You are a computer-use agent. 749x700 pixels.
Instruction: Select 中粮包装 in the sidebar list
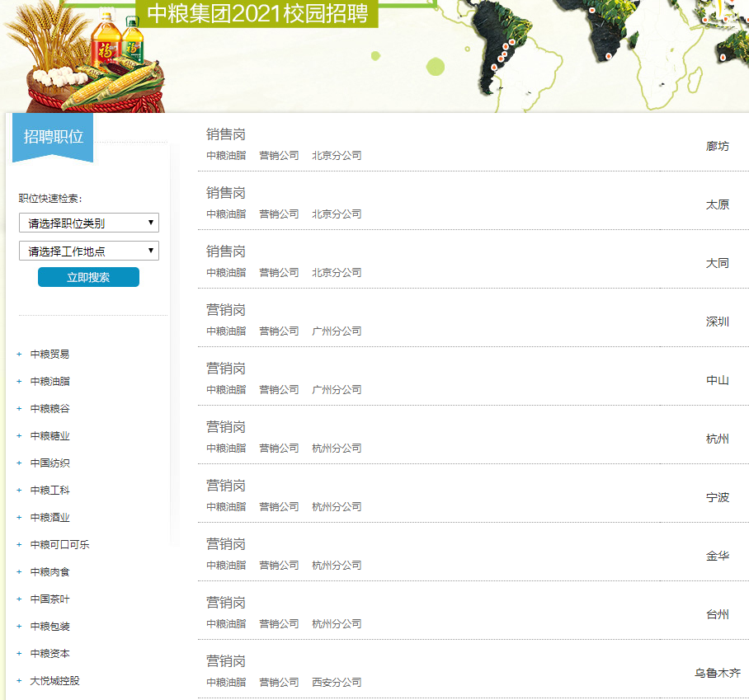click(49, 627)
